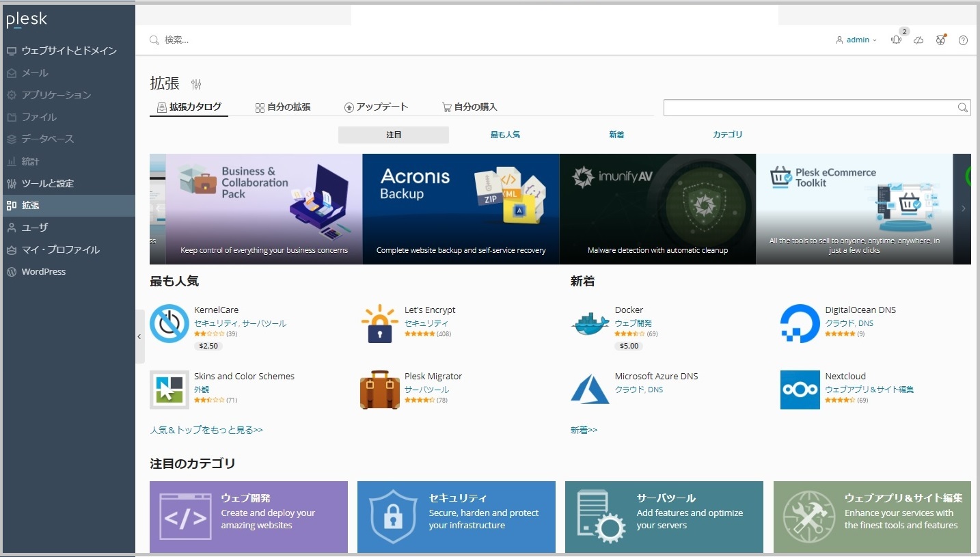
Task: Click DigitalOcean DNS's クラウド, DNS category link
Action: pos(849,323)
